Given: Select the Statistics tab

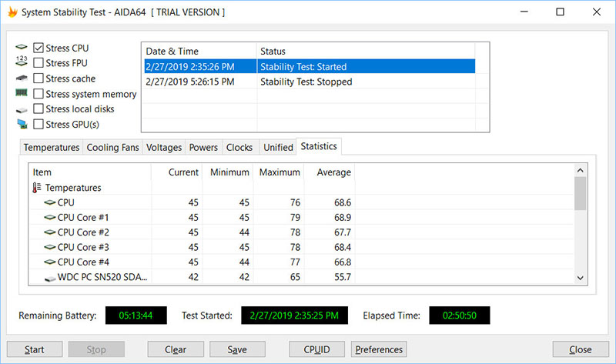Looking at the screenshot, I should (319, 146).
